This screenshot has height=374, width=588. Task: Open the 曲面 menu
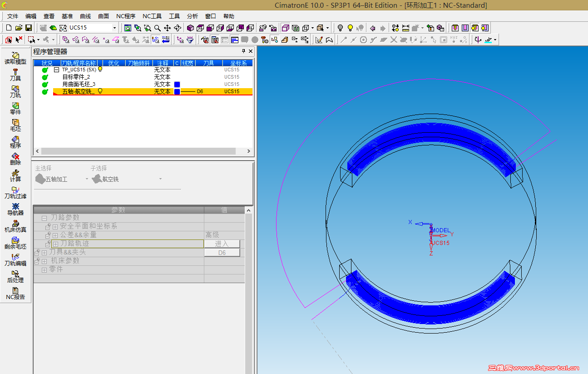(x=104, y=16)
